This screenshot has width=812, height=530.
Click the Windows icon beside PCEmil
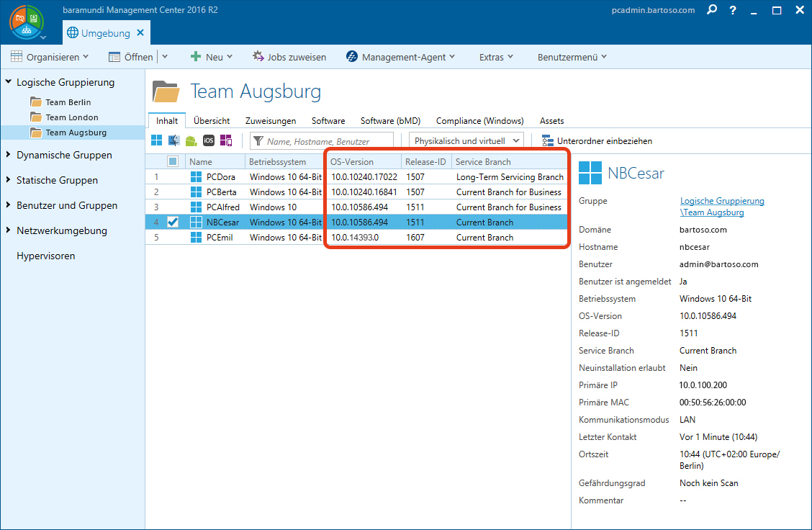coord(197,238)
